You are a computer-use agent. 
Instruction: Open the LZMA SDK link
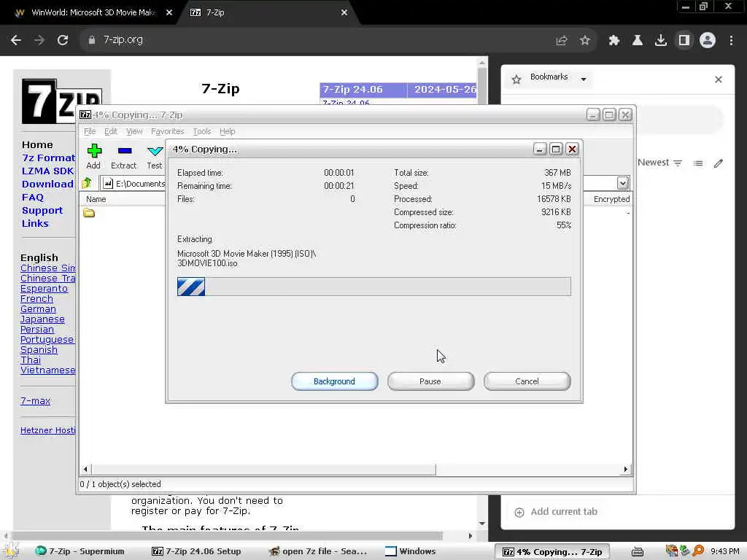[47, 171]
